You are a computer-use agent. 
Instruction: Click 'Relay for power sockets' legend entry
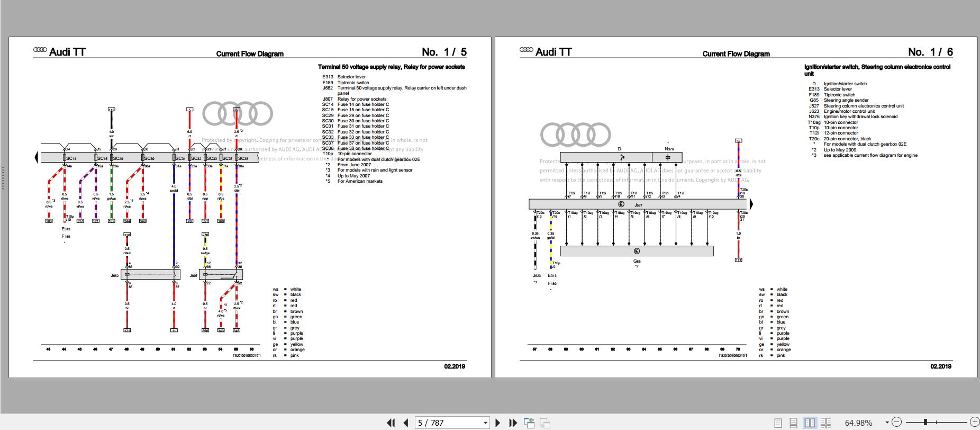(x=362, y=99)
